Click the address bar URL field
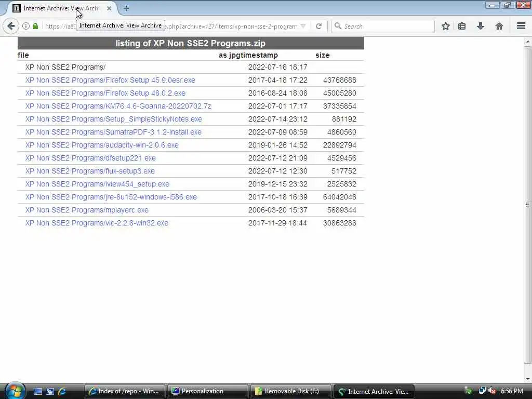Image resolution: width=532 pixels, height=399 pixels. [x=170, y=26]
